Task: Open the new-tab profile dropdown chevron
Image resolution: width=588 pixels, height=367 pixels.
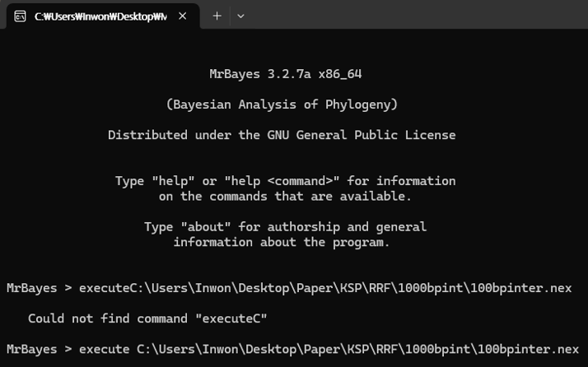Action: 240,16
